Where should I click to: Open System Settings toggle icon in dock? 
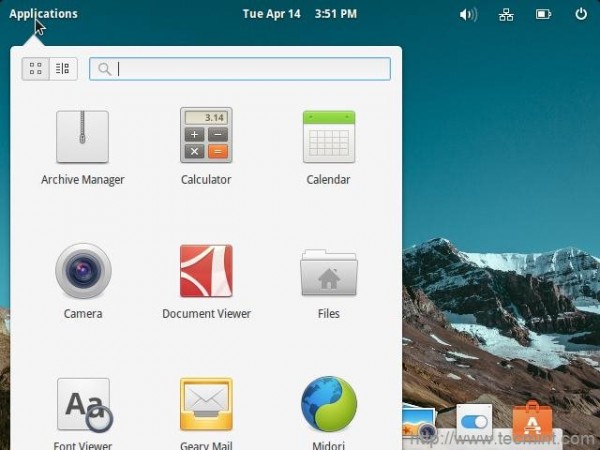(474, 422)
